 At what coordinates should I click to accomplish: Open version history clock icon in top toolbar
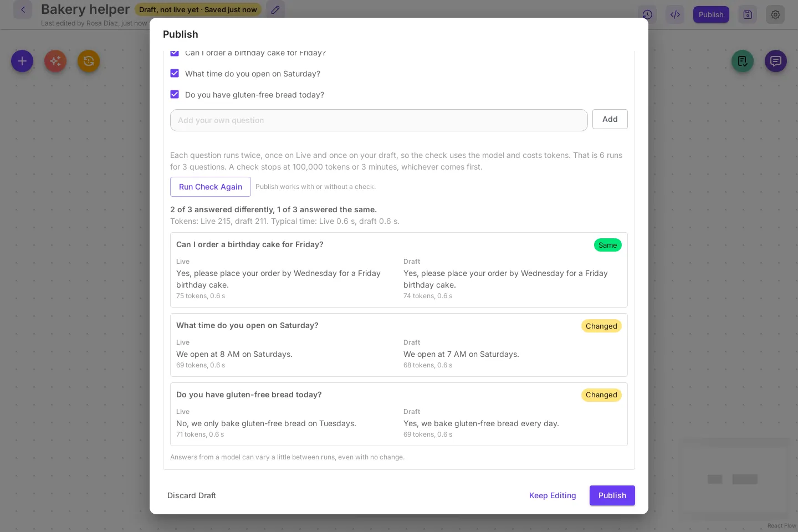click(647, 14)
